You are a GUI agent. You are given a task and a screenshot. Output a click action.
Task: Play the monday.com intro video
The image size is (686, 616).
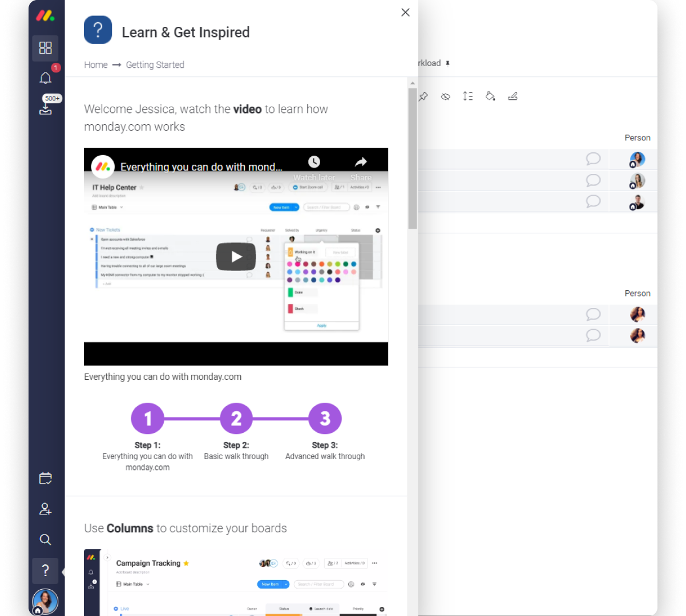click(x=236, y=257)
